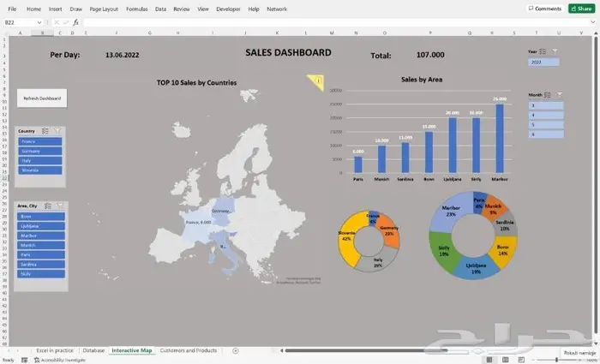Open the Help ribbon tab
Viewport: 600px width, 364px height.
(x=254, y=9)
